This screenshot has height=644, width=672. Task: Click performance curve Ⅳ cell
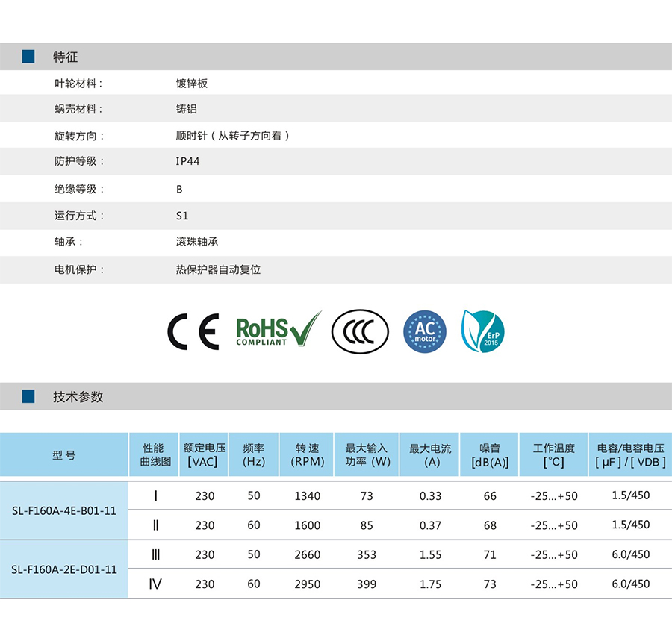(155, 584)
